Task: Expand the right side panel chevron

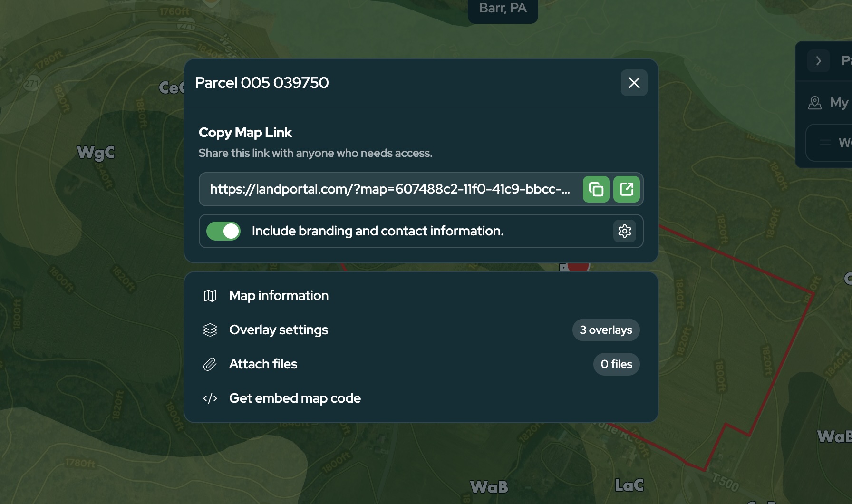Action: (x=818, y=61)
